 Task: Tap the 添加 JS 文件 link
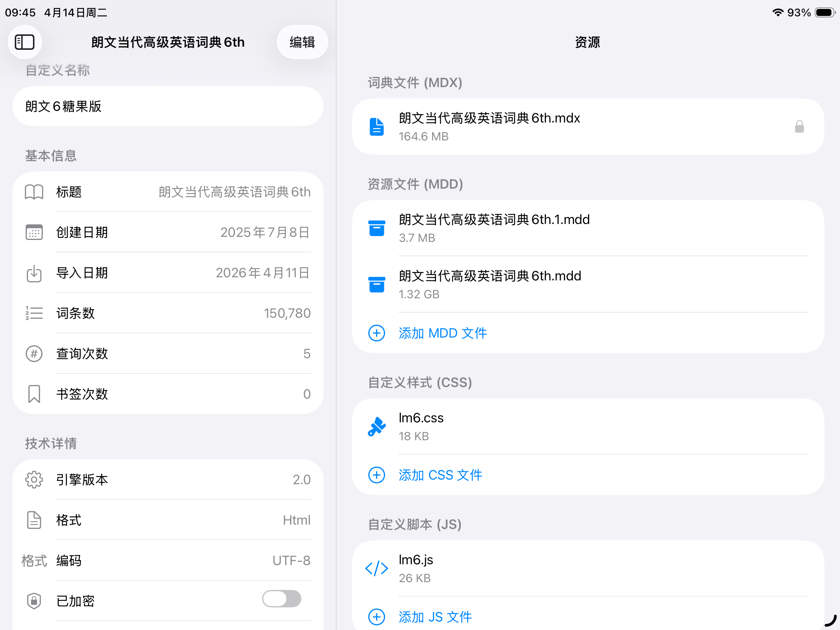pos(435,617)
